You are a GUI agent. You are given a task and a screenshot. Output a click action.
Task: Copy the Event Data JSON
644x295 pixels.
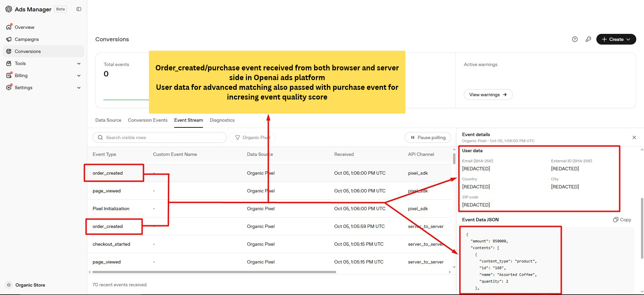[x=622, y=220]
